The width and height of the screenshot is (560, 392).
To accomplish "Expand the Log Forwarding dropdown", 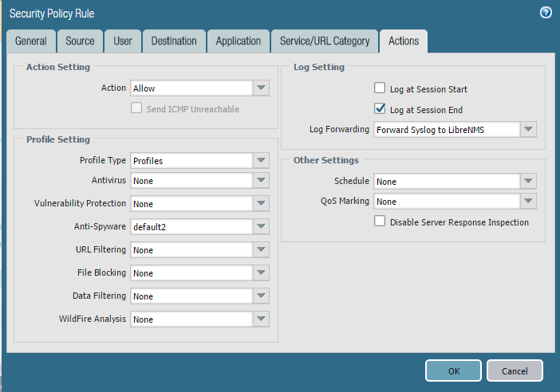I will pyautogui.click(x=528, y=130).
